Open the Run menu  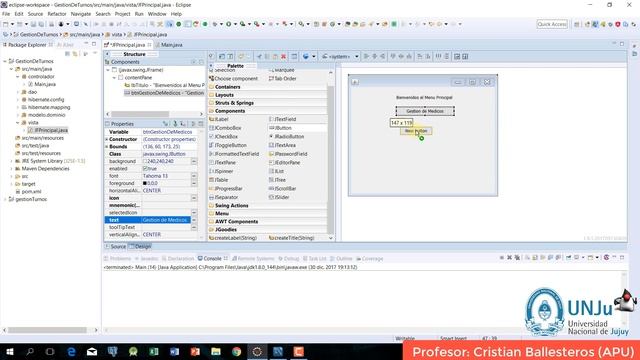click(139, 14)
